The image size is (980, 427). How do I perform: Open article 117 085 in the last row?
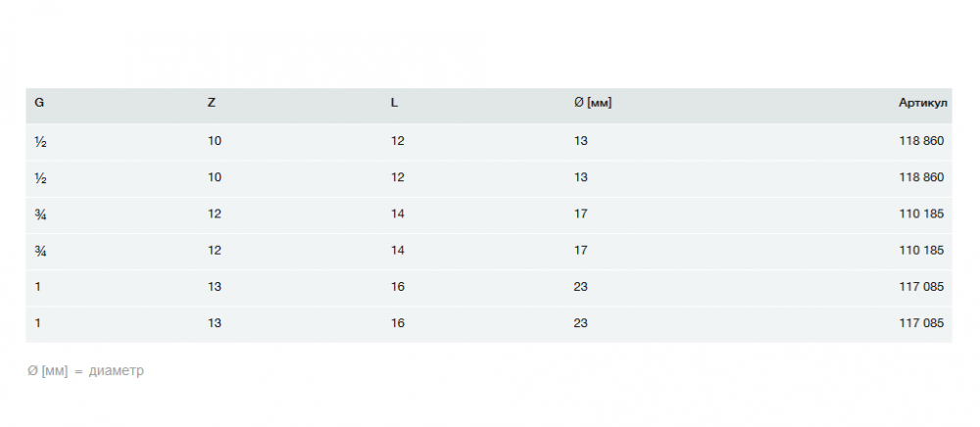(x=921, y=323)
